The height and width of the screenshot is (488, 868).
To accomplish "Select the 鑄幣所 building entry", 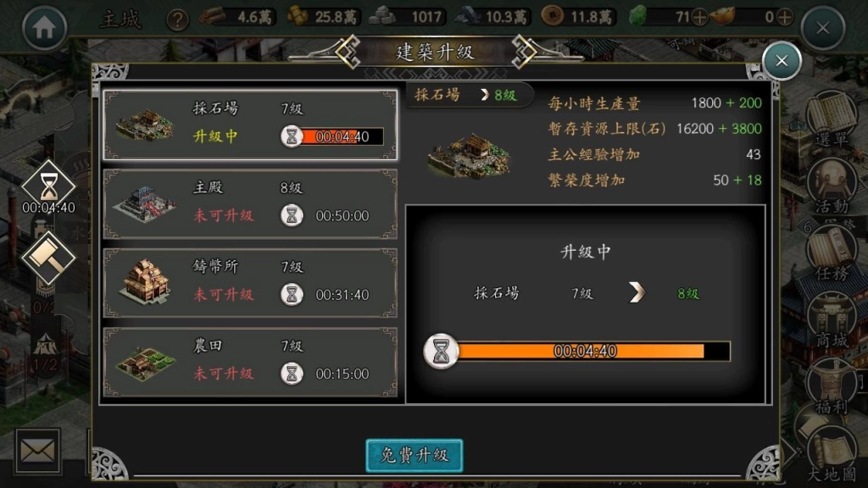I will pyautogui.click(x=250, y=283).
